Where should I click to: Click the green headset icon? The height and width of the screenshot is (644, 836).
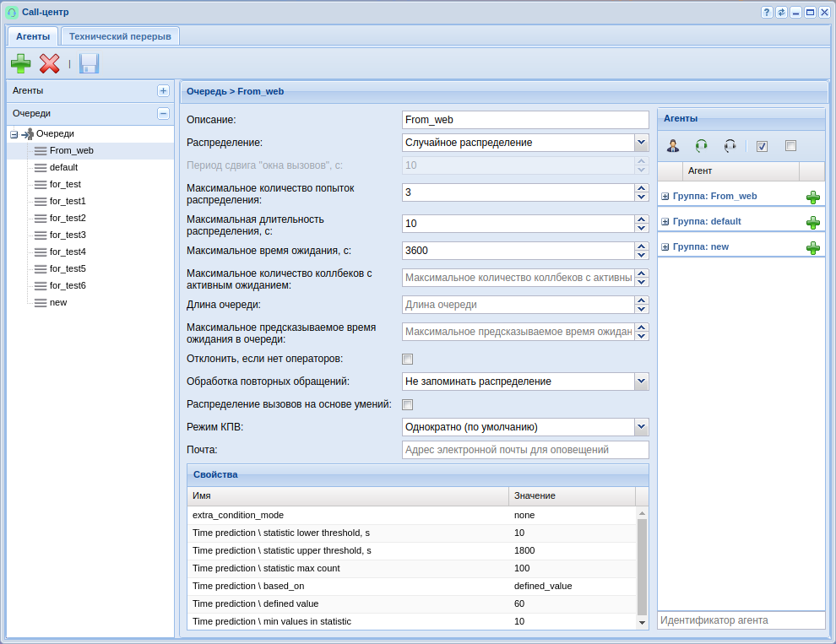[701, 145]
